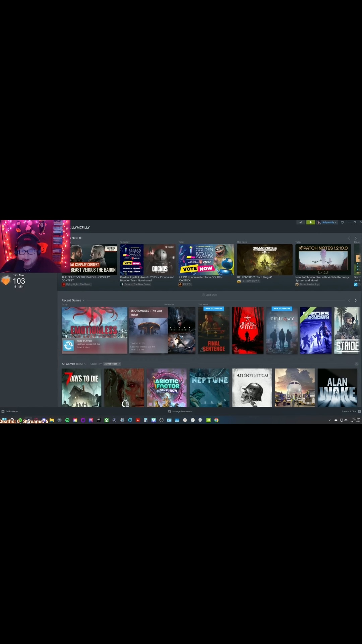The image size is (362, 644).
Task: Open The Legacy game cover
Action: (x=282, y=330)
